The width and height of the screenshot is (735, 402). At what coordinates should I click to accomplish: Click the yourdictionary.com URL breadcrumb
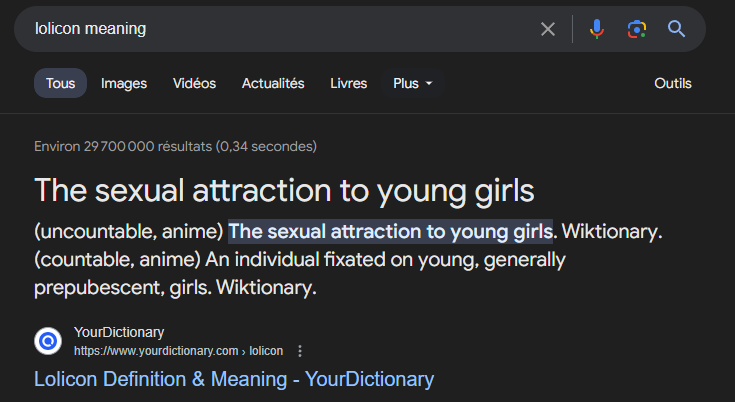178,351
